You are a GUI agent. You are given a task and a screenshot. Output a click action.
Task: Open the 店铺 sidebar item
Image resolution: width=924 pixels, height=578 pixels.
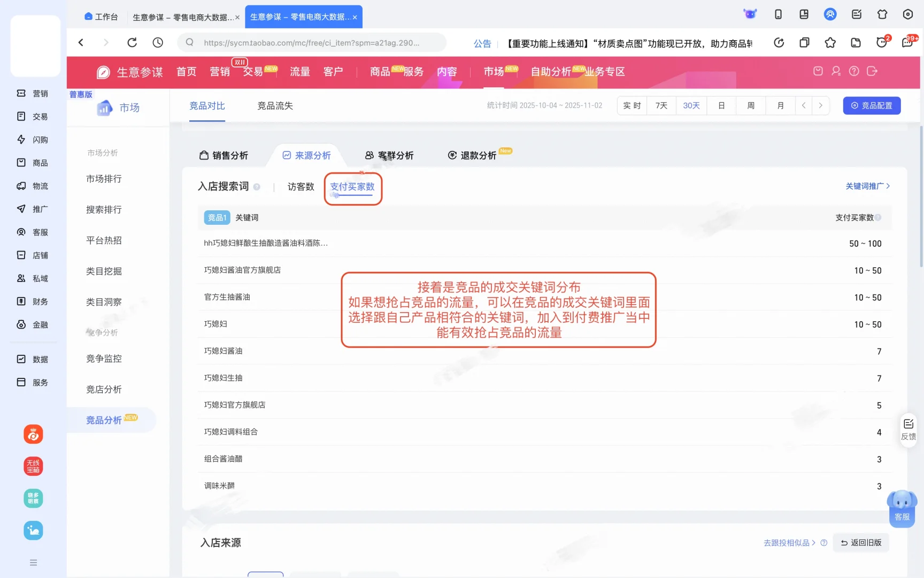[33, 255]
